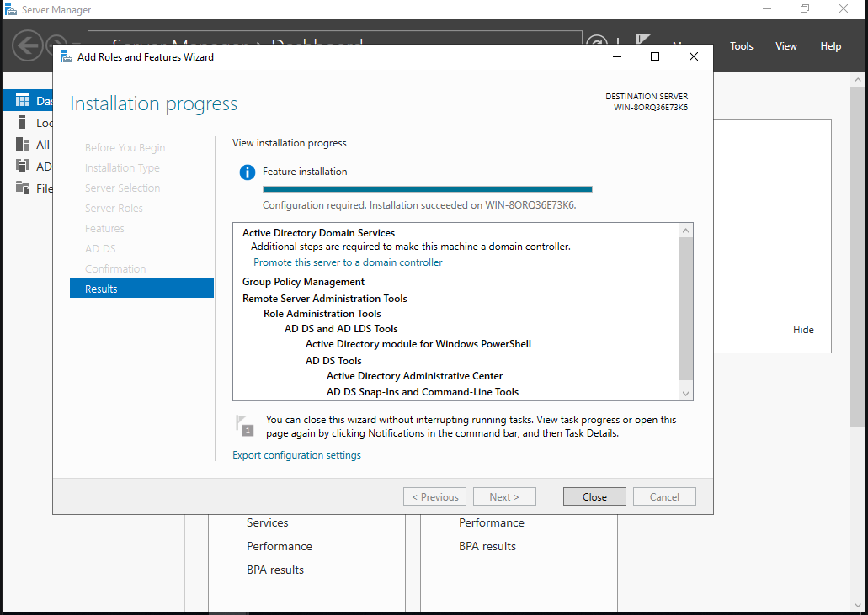Select Active Directory Domain Services in results
Image resolution: width=868 pixels, height=615 pixels.
pyautogui.click(x=318, y=233)
